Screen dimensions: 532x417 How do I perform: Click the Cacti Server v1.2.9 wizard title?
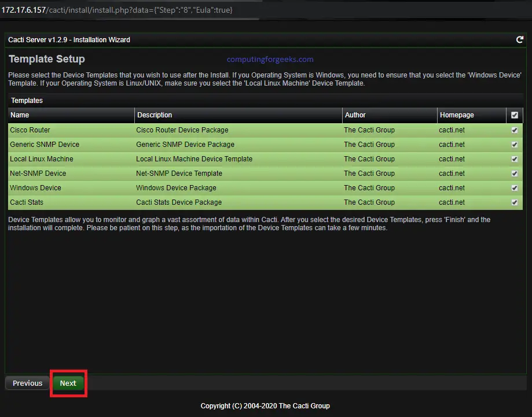tap(69, 40)
